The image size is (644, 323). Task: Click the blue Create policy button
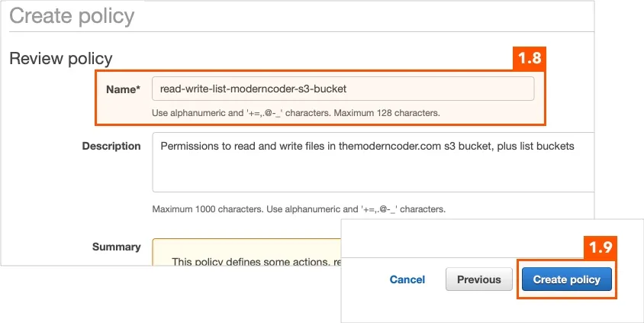pos(567,279)
